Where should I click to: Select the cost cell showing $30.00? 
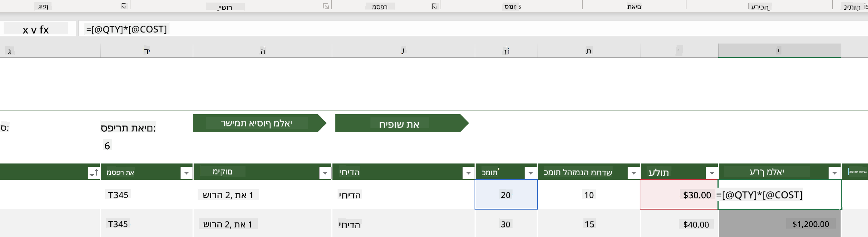(x=679, y=195)
